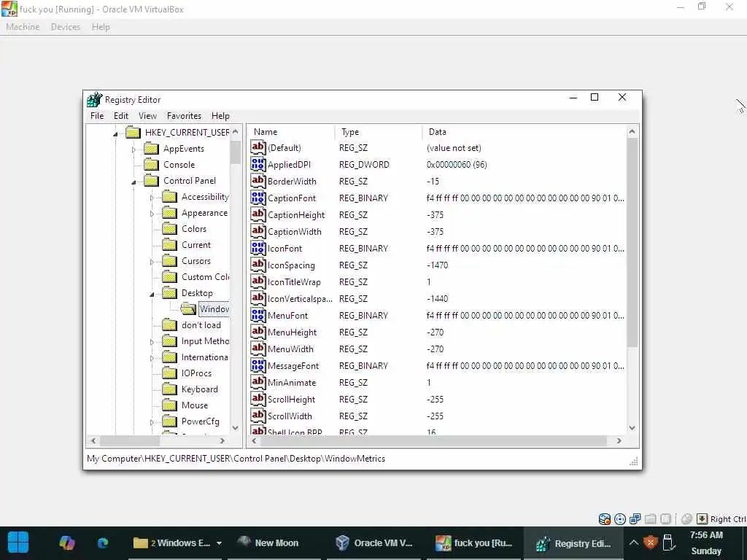Click the (Default) string value icon
This screenshot has width=747, height=560.
[258, 147]
